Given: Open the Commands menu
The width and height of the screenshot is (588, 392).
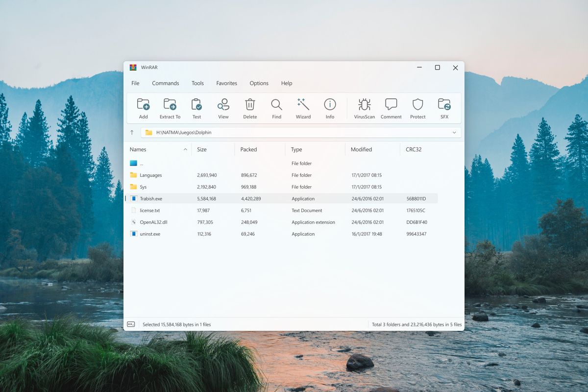Looking at the screenshot, I should click(x=166, y=83).
